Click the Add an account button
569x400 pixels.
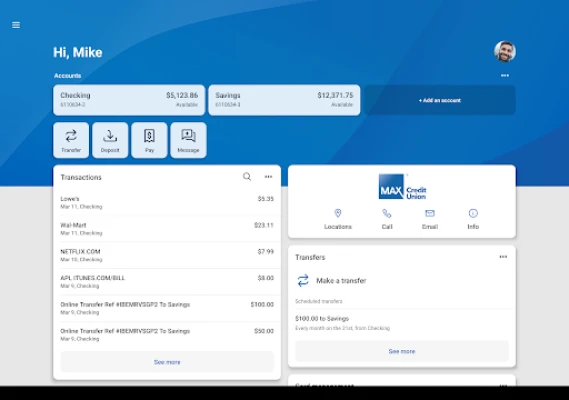click(440, 100)
